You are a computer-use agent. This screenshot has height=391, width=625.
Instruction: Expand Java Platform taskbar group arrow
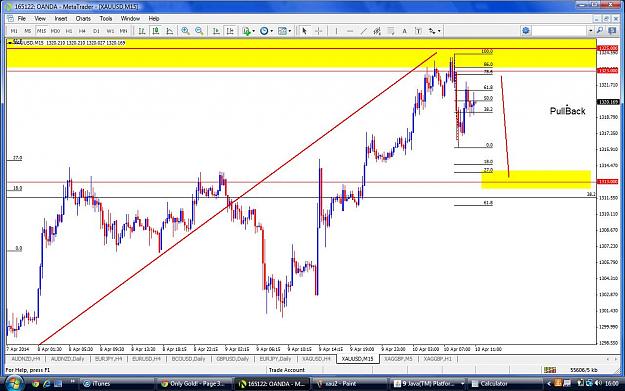pyautogui.click(x=462, y=383)
